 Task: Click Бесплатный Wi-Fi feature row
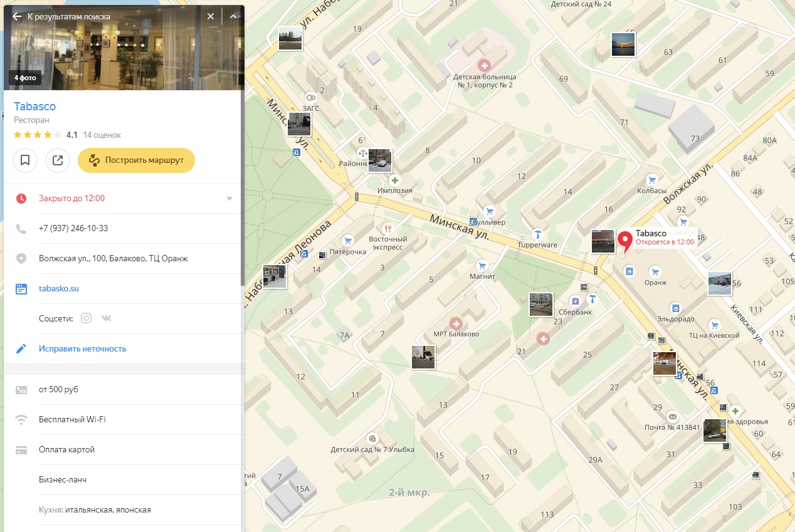[123, 419]
